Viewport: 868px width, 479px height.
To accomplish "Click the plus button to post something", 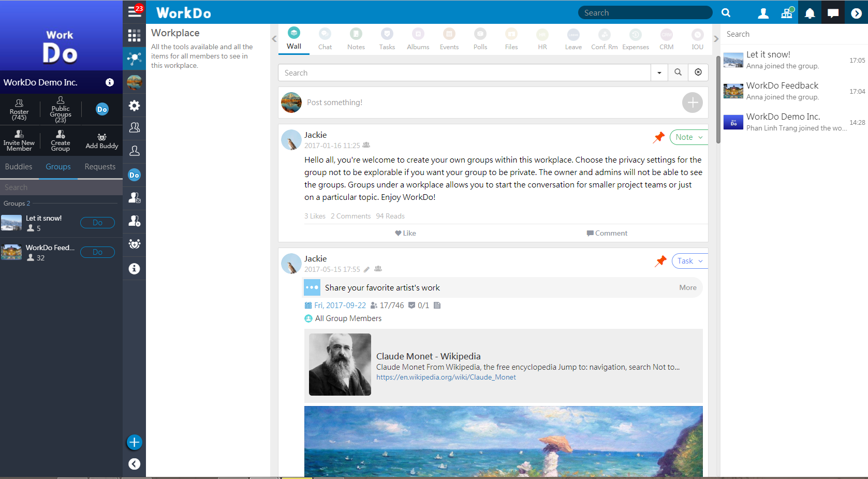I will [693, 103].
